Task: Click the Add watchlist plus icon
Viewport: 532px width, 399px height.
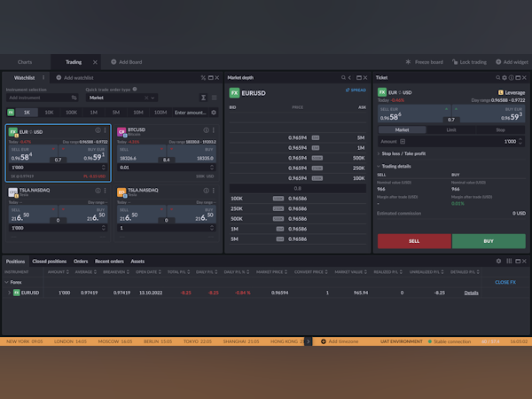Action: [x=59, y=77]
